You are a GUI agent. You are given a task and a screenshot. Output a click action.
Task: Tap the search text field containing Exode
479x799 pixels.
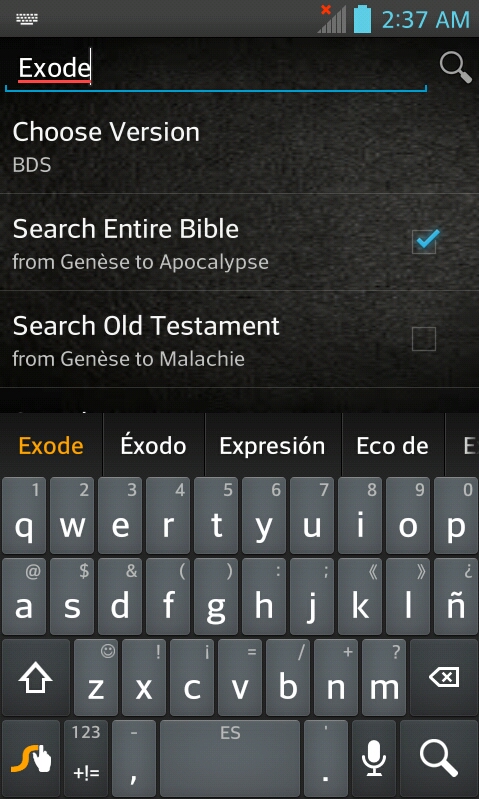tap(216, 68)
